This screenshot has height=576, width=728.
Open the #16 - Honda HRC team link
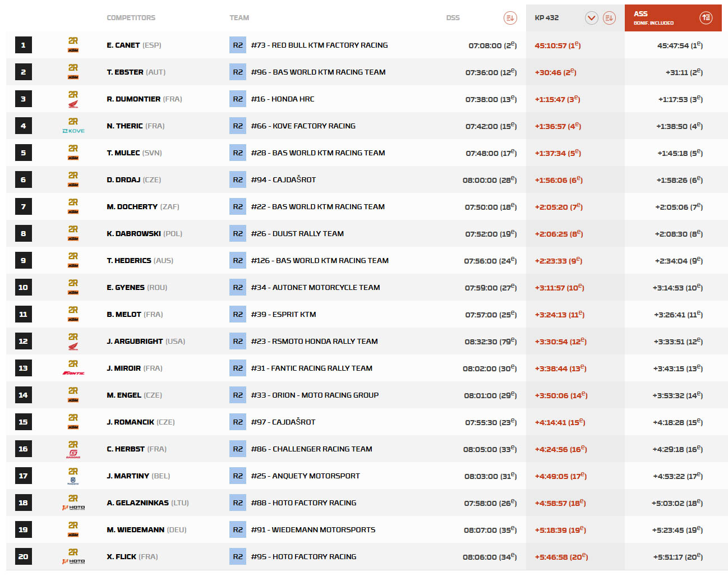[283, 99]
